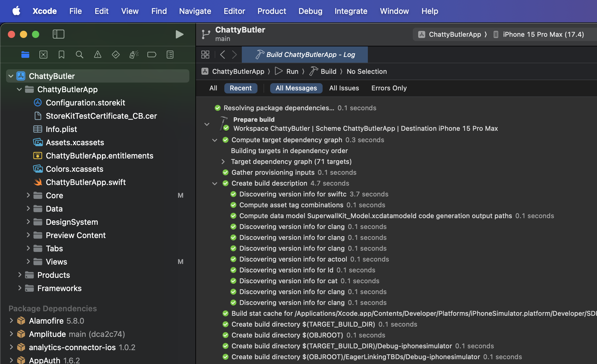The width and height of the screenshot is (597, 364).
Task: Click the iPhone device icon in toolbar
Action: (496, 34)
